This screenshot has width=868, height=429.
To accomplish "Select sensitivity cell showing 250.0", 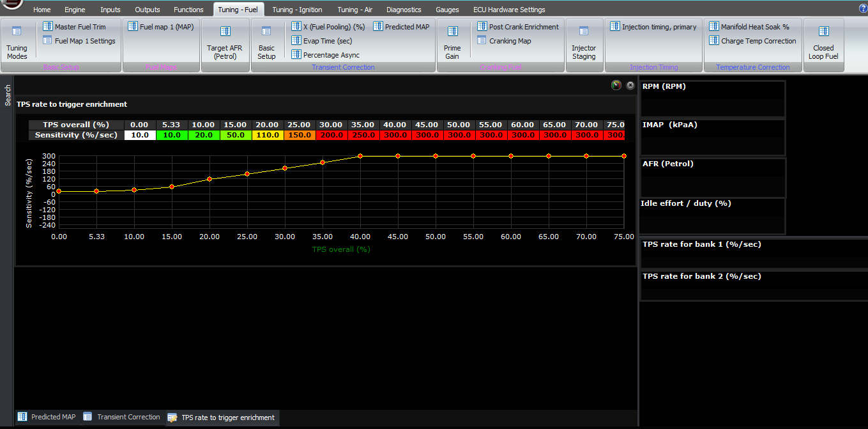I will (363, 135).
